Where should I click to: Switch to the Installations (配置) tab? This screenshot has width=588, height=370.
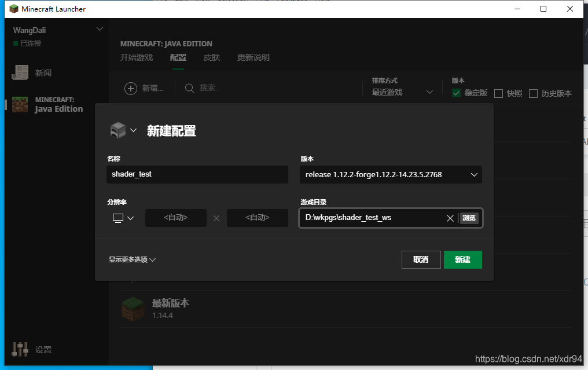coord(178,57)
